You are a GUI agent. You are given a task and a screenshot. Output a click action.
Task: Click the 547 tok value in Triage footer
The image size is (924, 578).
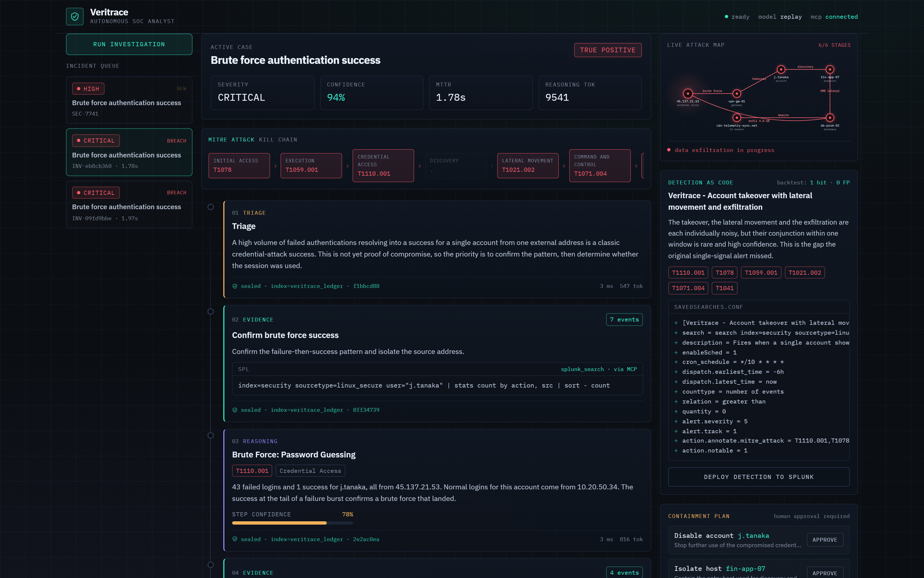631,286
